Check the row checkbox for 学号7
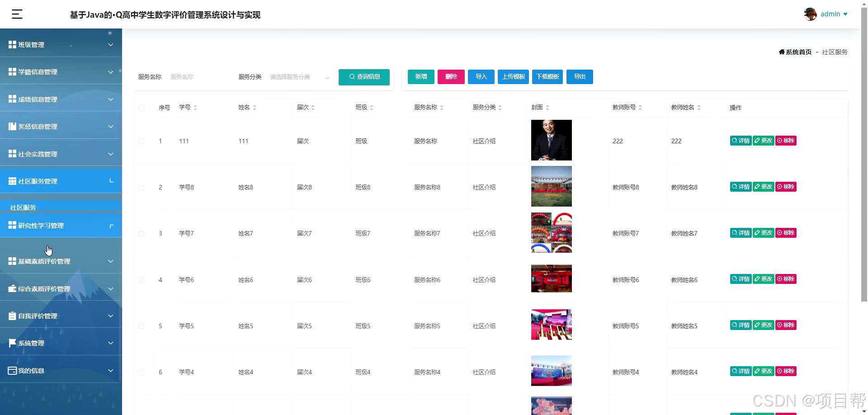868x415 pixels. pos(142,234)
